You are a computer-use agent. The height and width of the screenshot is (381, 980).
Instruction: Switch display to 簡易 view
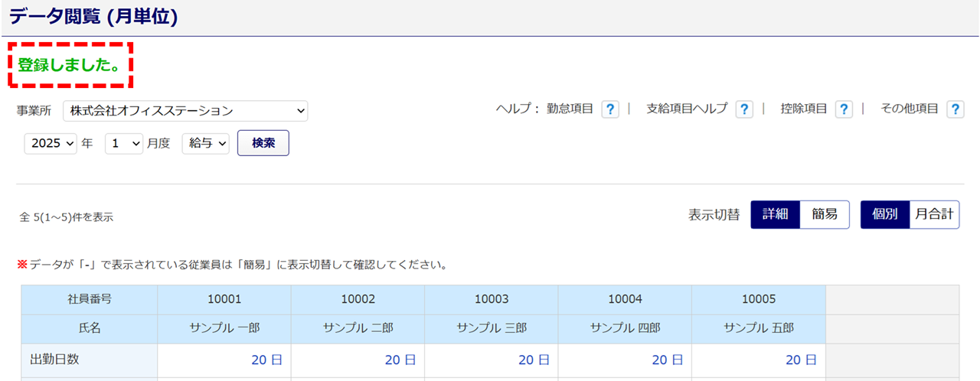tap(825, 215)
